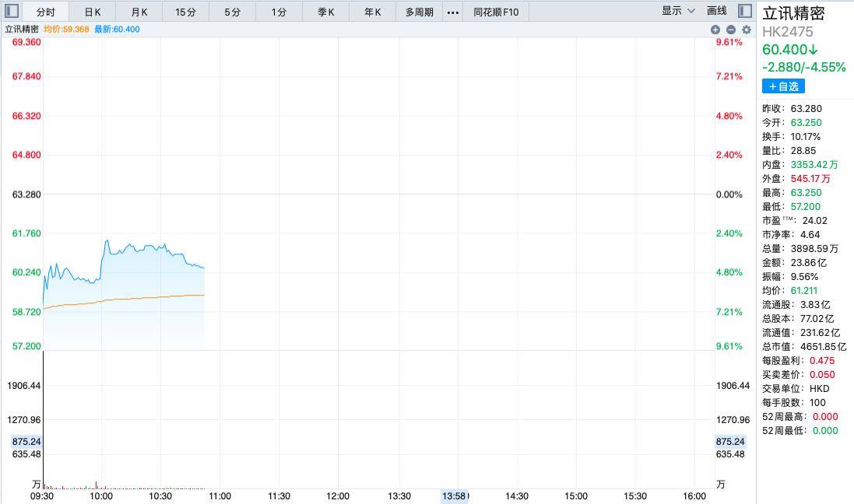
Task: Open more periods via the three dots
Action: pos(452,12)
